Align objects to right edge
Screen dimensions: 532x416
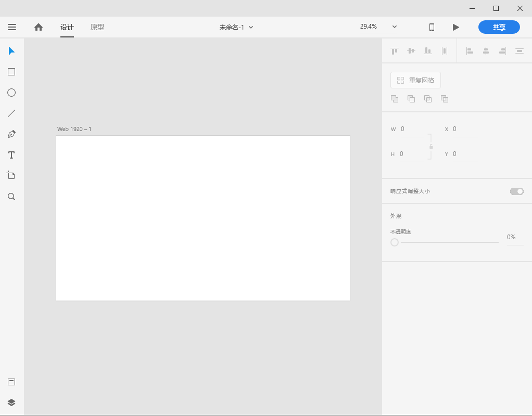(502, 51)
